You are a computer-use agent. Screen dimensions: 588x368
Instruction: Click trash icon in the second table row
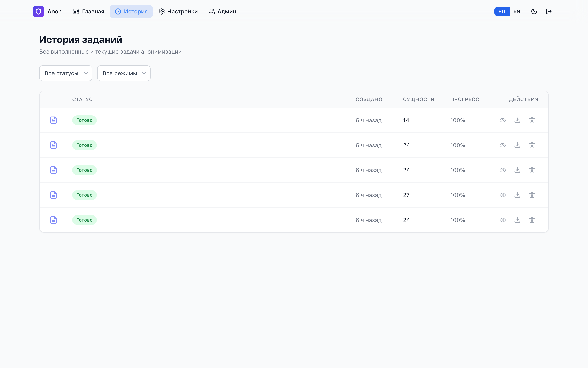point(532,145)
